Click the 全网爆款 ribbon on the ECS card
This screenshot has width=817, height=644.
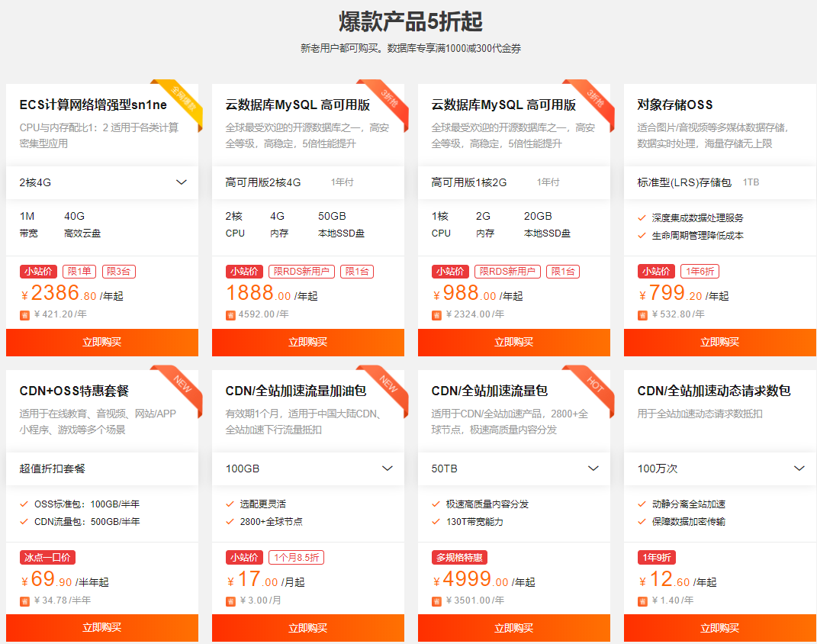coord(182,101)
